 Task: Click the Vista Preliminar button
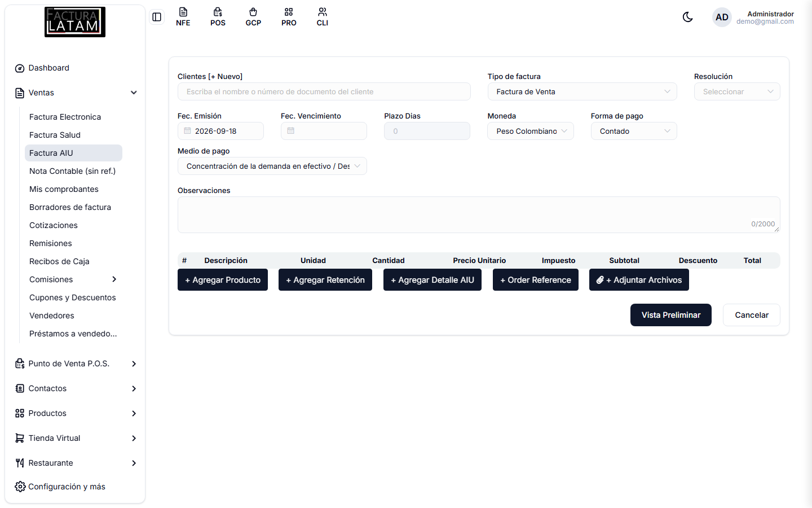click(x=671, y=315)
